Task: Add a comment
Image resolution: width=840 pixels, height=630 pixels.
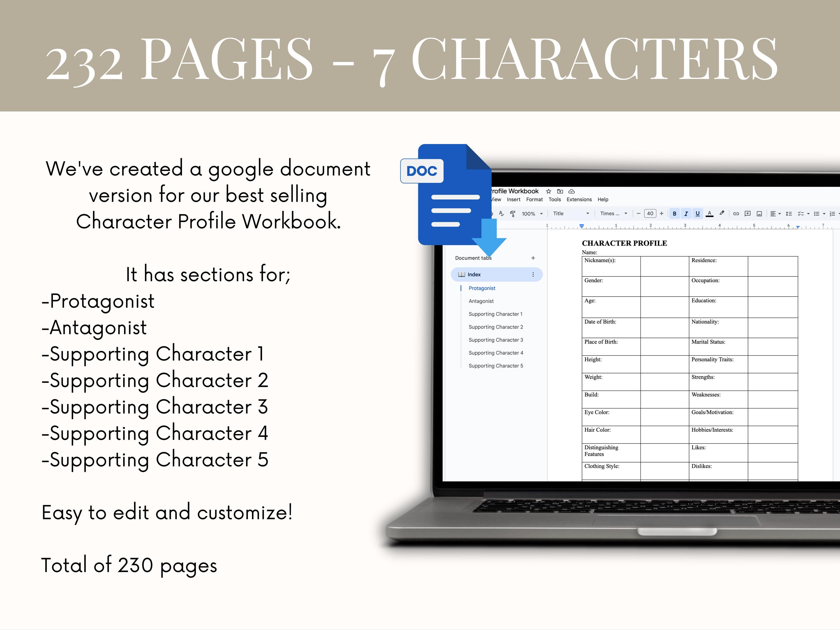Action: pos(747,213)
